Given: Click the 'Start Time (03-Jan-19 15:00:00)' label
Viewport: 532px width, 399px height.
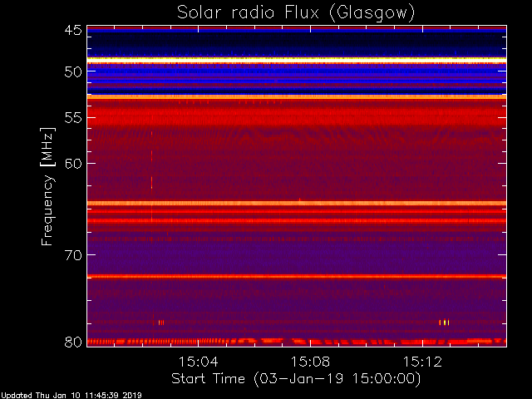Looking at the screenshot, I should tap(296, 378).
